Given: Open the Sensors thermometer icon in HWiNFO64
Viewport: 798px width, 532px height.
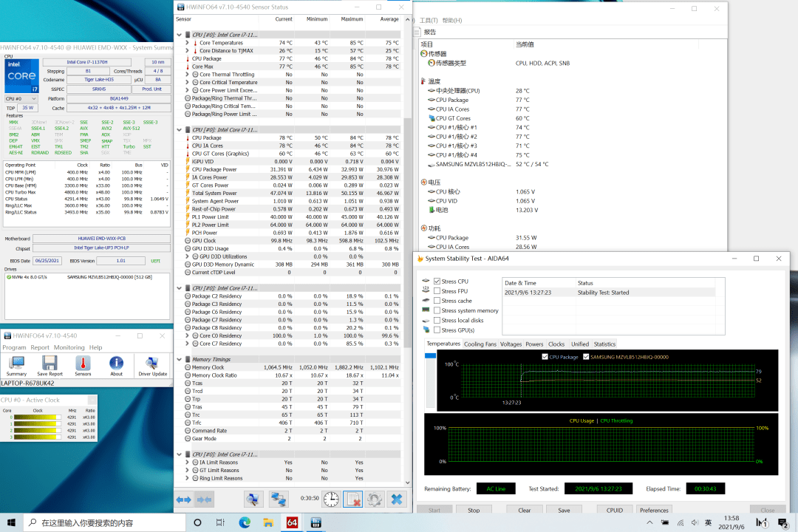Looking at the screenshot, I should coord(83,364).
